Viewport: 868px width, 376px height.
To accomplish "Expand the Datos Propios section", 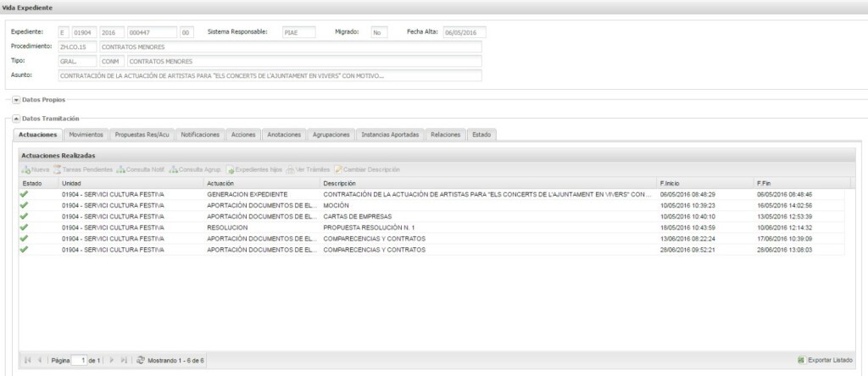I will click(16, 100).
